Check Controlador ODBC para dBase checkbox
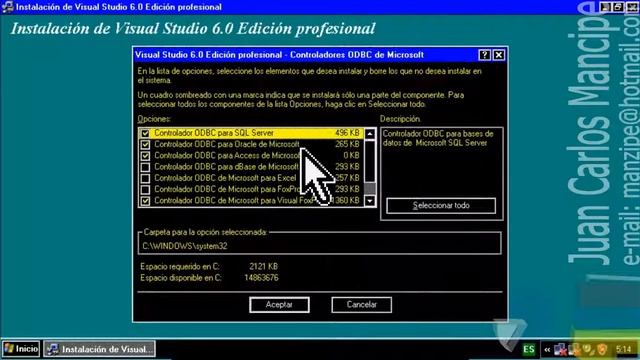Screen dimensions: 640x360 (x=145, y=167)
